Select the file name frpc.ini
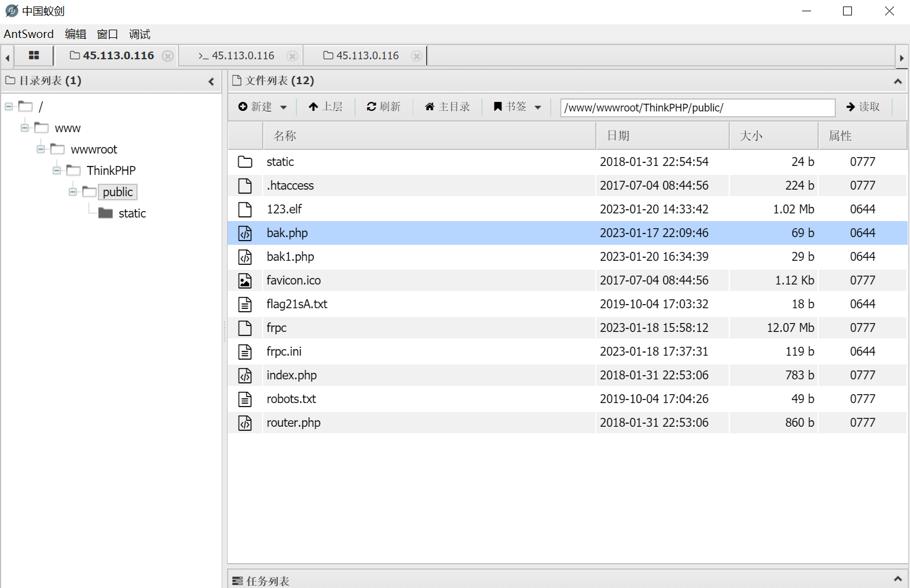The height and width of the screenshot is (588, 910). (x=284, y=351)
